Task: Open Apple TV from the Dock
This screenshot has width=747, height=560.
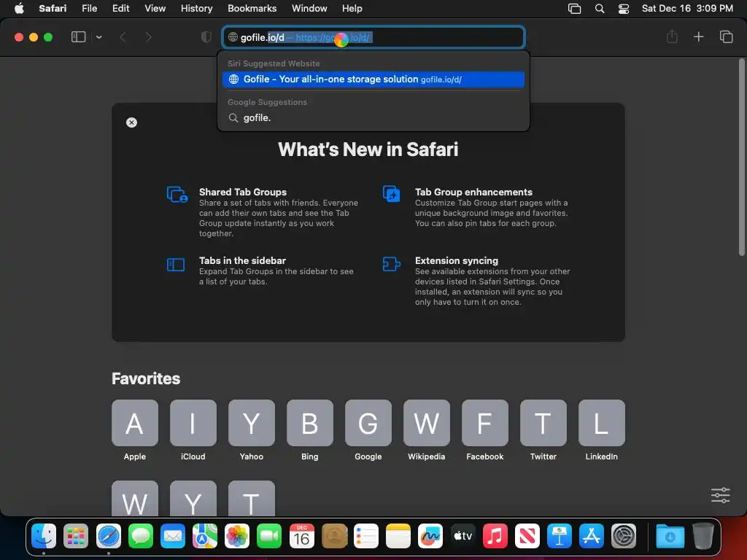Action: coord(462,536)
